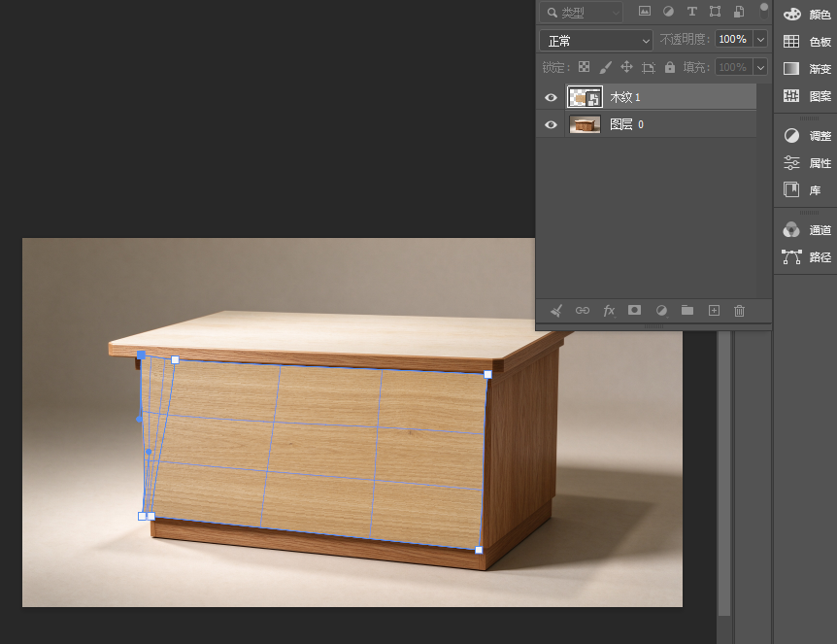Click the warp mesh top-right corner handle

(487, 375)
